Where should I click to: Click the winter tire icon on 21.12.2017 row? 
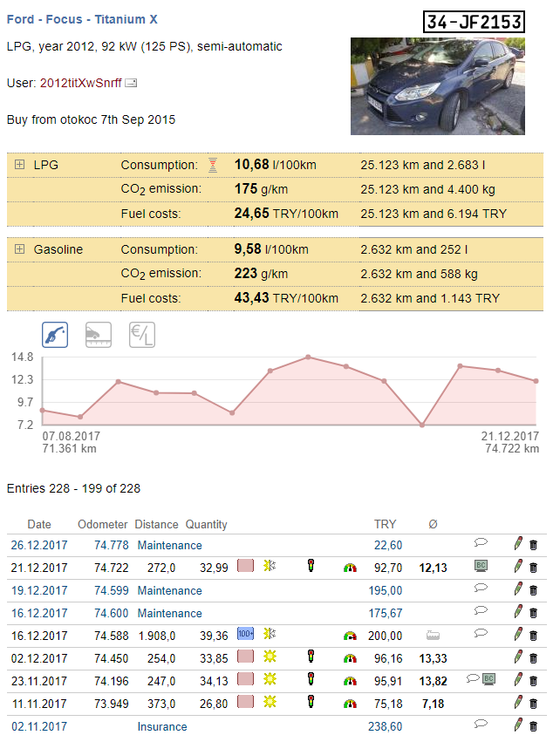pos(270,566)
